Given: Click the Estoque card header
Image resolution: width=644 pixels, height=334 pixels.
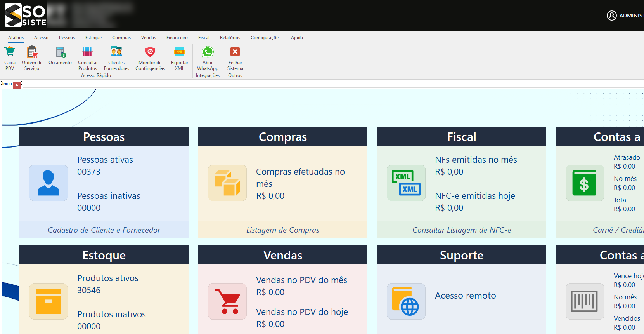Looking at the screenshot, I should coord(104,255).
